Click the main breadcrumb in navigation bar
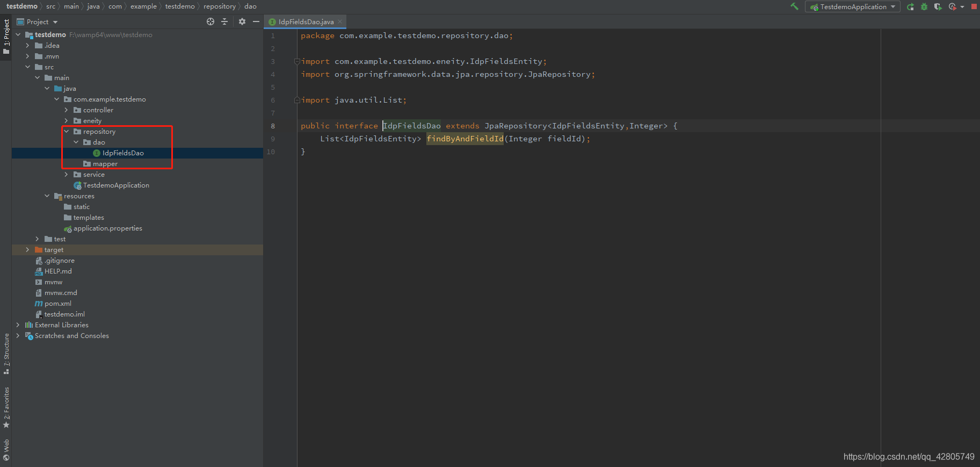 coord(71,6)
